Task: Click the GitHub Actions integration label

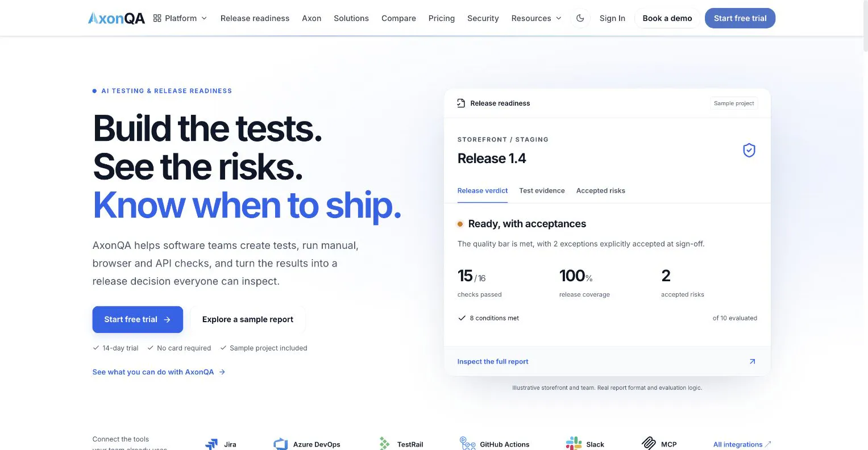Action: pos(505,444)
